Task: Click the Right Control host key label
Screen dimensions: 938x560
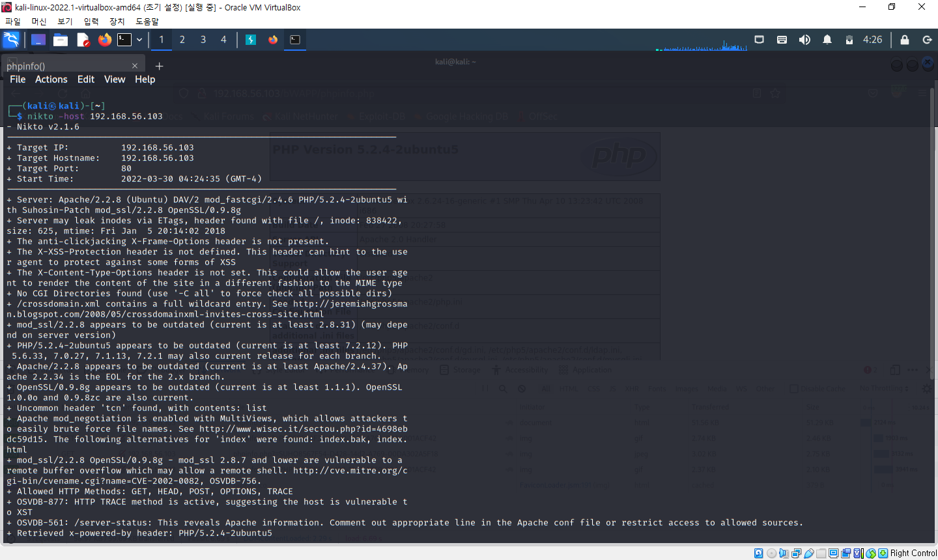Action: tap(913, 553)
